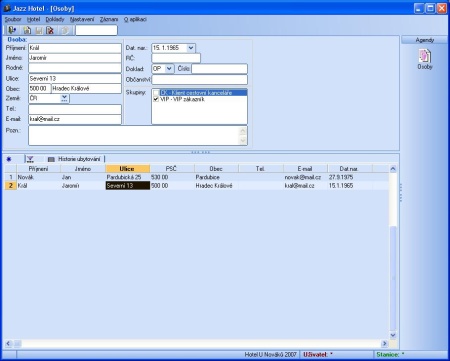Click the greyed copy toolbar icon
Screen dimensions: 450x361
pos(65,30)
